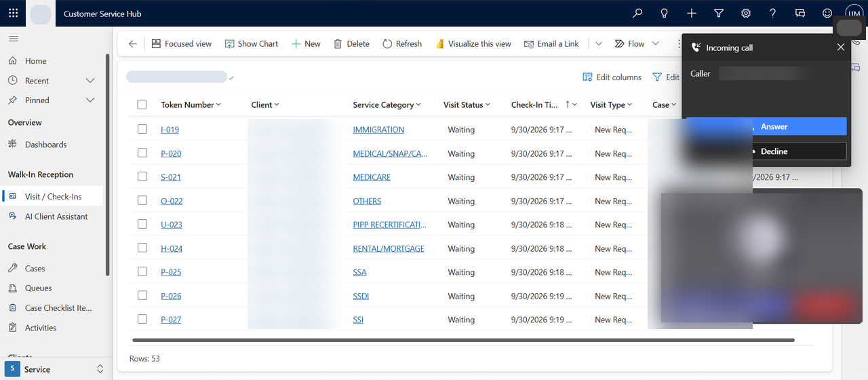
Task: Check the box for row P-025
Action: click(142, 271)
